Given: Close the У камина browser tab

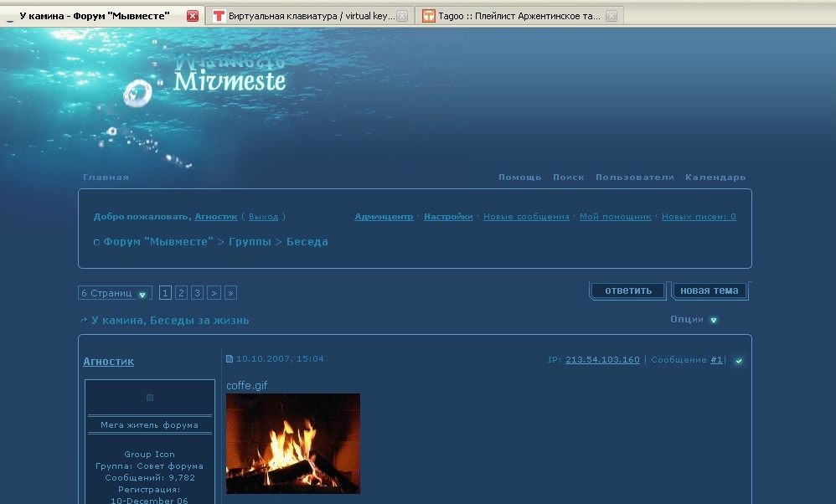Looking at the screenshot, I should [193, 16].
